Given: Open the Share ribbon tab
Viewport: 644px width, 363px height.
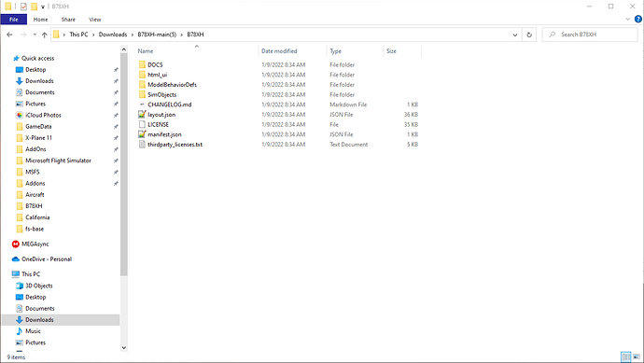Looking at the screenshot, I should (x=68, y=20).
